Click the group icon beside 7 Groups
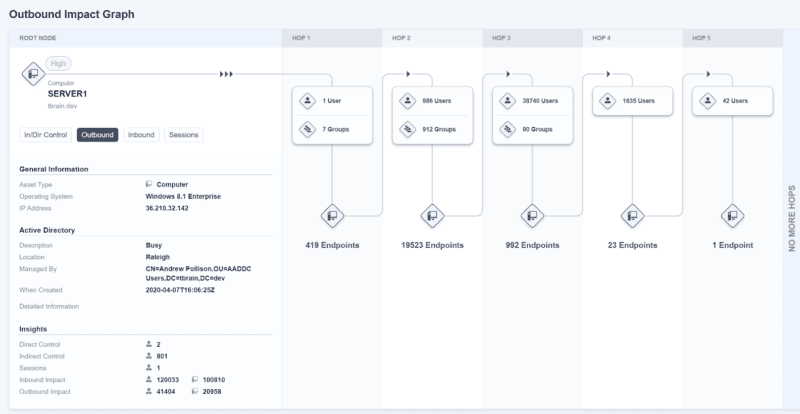The height and width of the screenshot is (414, 800). 307,129
